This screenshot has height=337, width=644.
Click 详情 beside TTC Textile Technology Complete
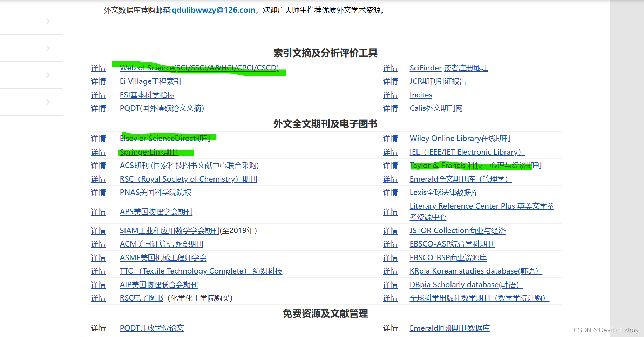[98, 271]
